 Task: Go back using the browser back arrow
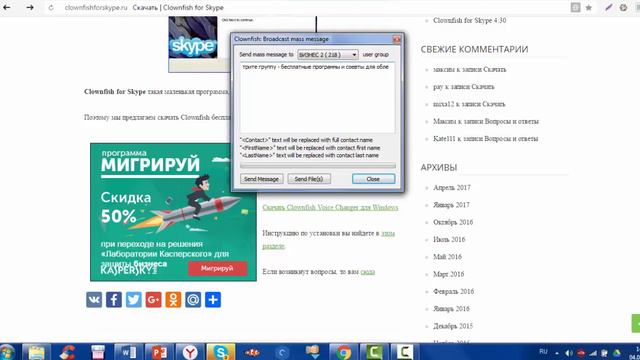coord(7,7)
